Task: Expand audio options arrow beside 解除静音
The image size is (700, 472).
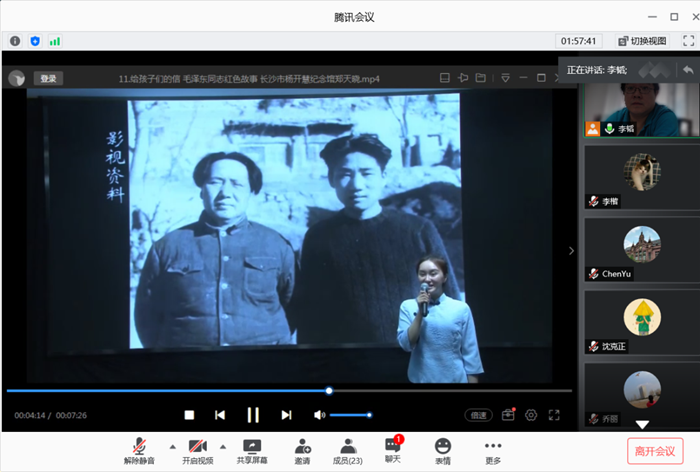Action: pyautogui.click(x=172, y=446)
